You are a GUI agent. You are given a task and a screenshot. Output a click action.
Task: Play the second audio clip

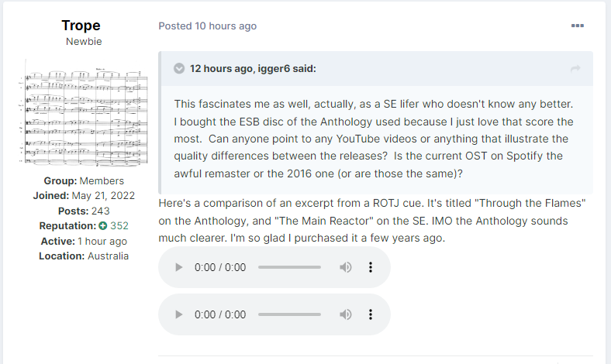[x=179, y=314]
